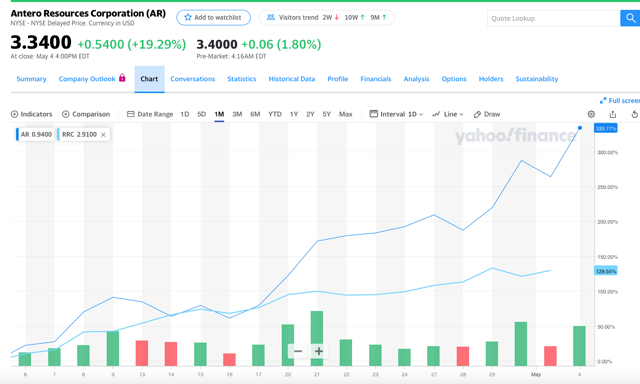Select the 1D time range
The width and height of the screenshot is (640, 384).
pyautogui.click(x=184, y=114)
